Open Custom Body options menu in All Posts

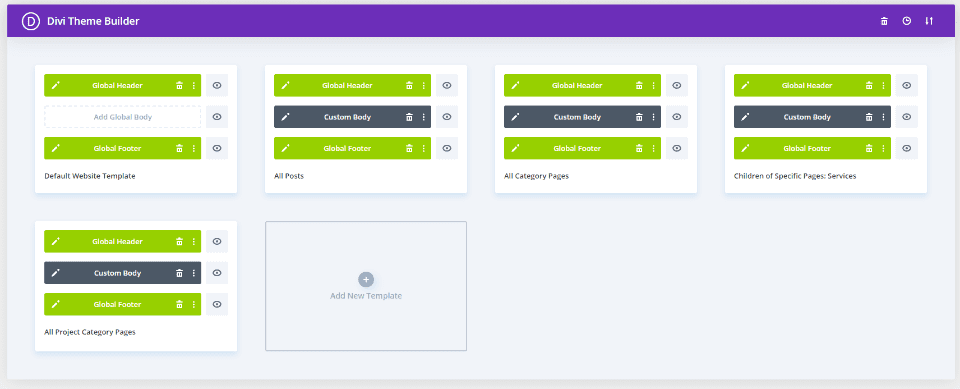(424, 117)
